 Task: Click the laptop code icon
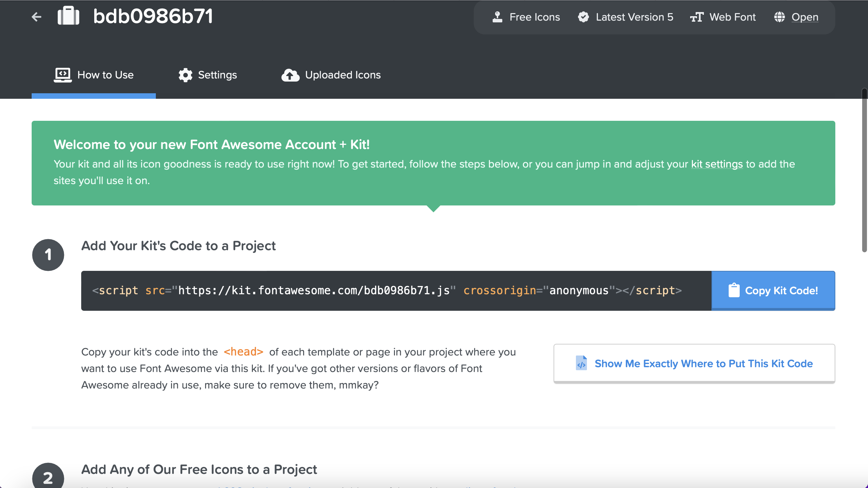click(x=63, y=75)
